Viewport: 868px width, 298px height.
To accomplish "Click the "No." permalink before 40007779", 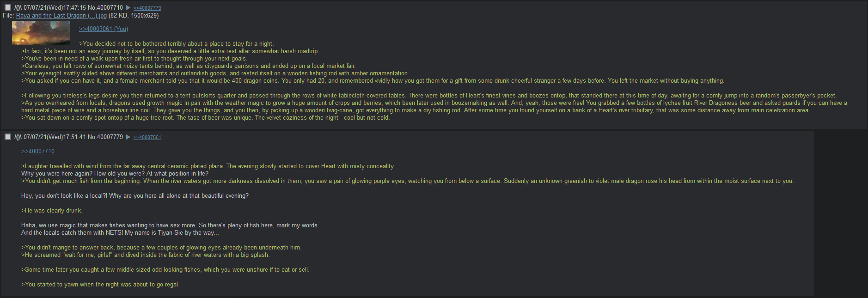I will click(92, 137).
